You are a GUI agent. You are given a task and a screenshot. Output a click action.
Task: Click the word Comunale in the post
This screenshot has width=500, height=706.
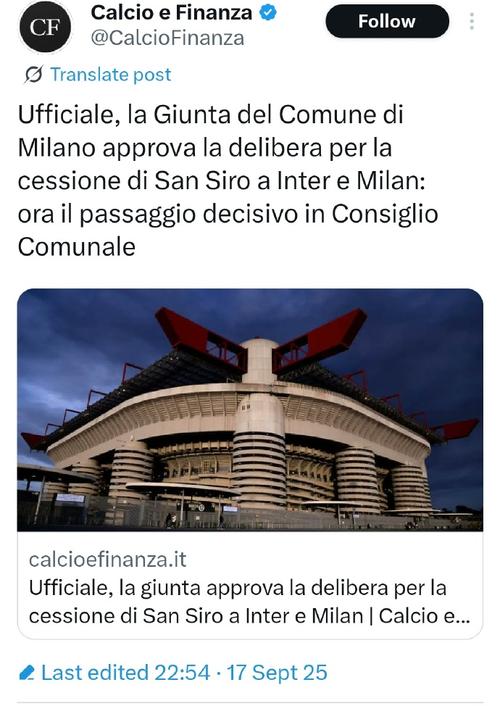click(77, 247)
